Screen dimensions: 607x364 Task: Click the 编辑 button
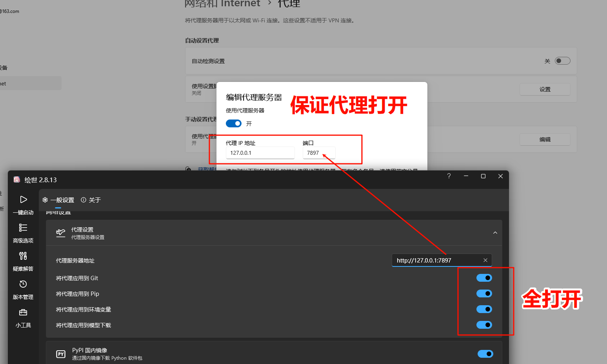coord(545,139)
